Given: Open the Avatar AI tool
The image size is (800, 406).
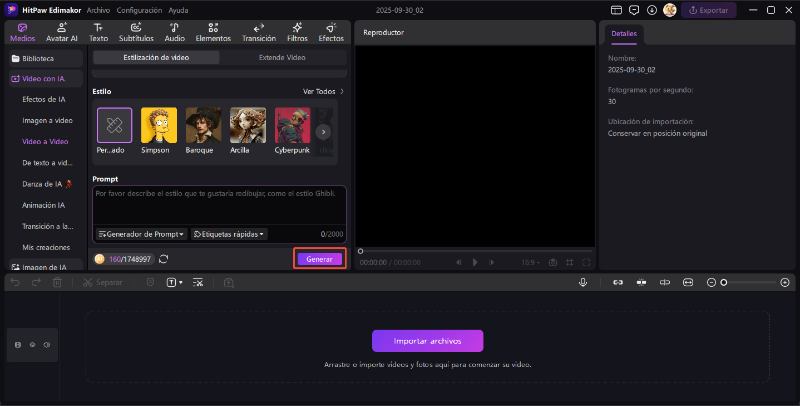Looking at the screenshot, I should tap(61, 32).
